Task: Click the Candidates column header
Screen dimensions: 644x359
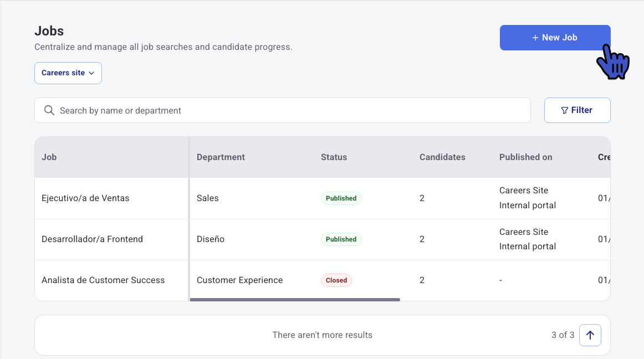Action: coord(442,157)
